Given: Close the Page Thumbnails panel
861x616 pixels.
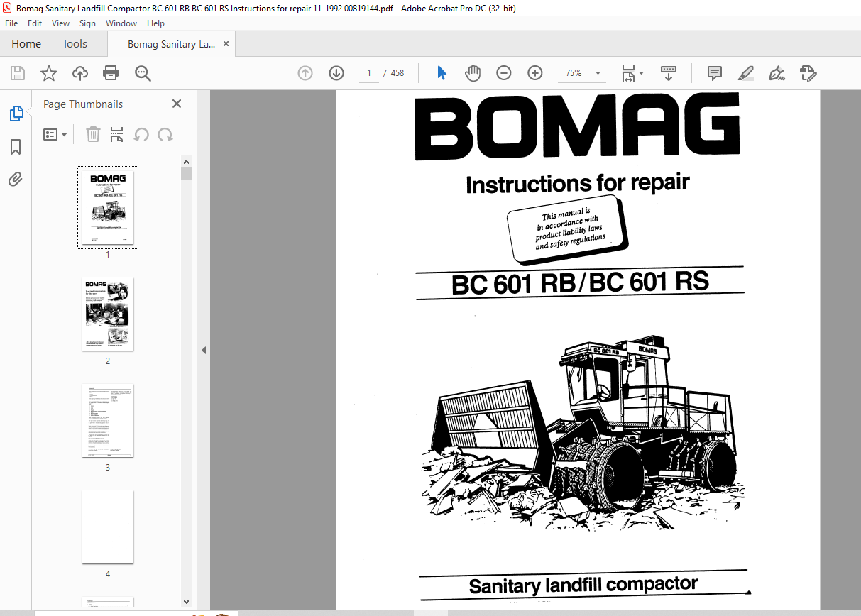Looking at the screenshot, I should (x=177, y=104).
